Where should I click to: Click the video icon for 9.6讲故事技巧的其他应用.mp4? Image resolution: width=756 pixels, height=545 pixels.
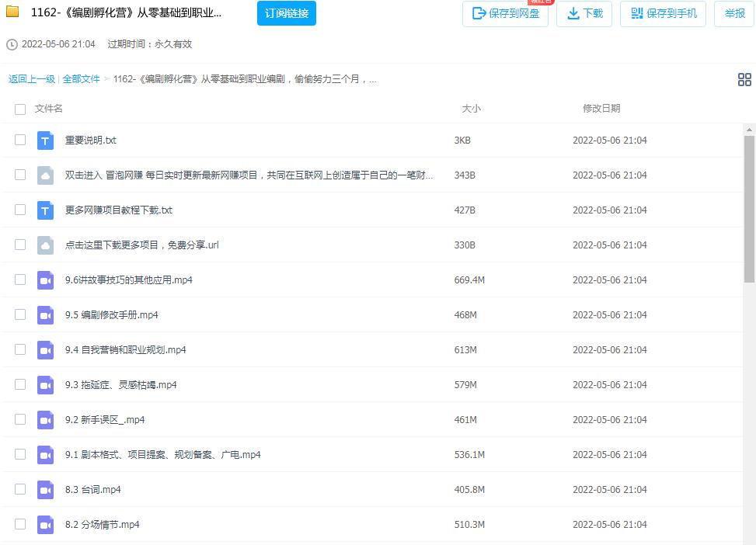point(45,280)
